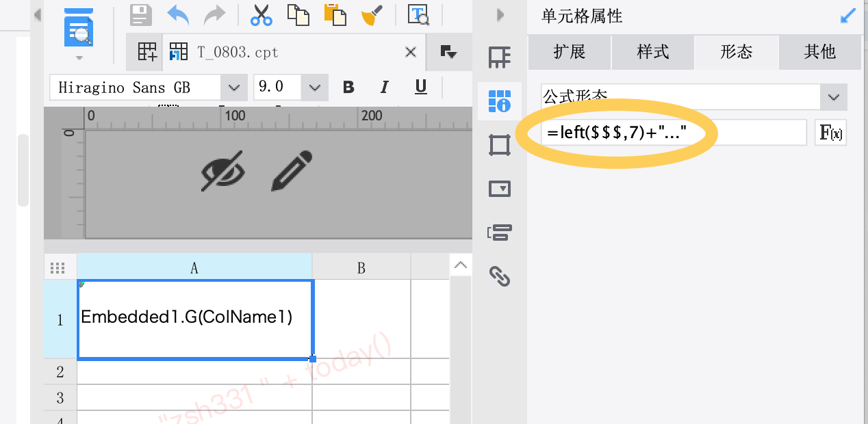Switch to the 样式 tab
This screenshot has width=868, height=424.
click(x=653, y=53)
